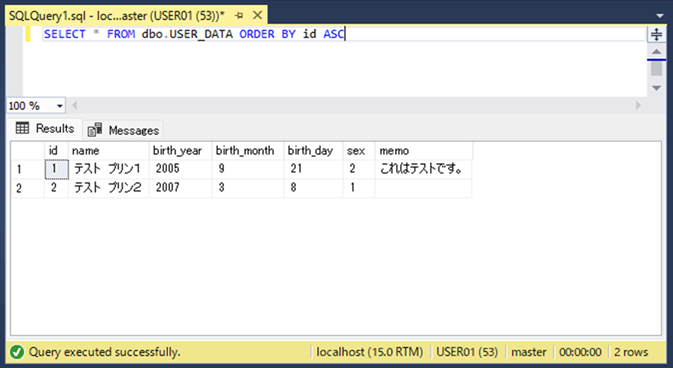
Task: Open the tab list dropdown arrow
Action: point(660,16)
